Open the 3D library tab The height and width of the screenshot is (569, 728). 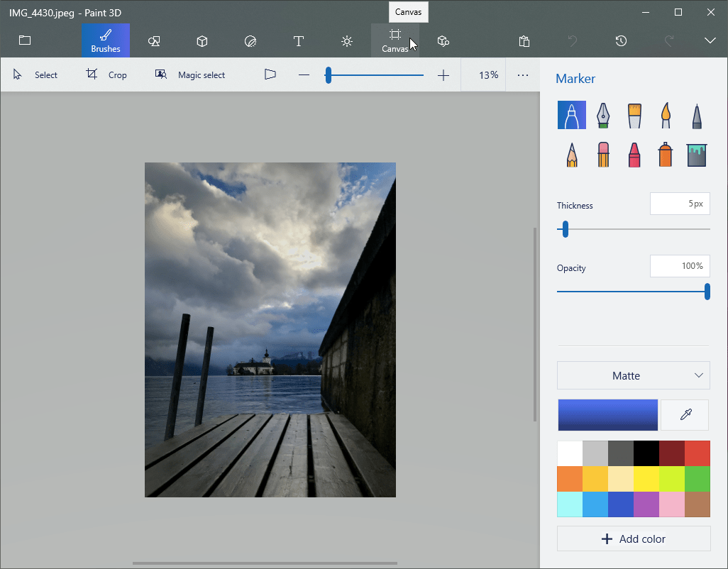(x=443, y=41)
